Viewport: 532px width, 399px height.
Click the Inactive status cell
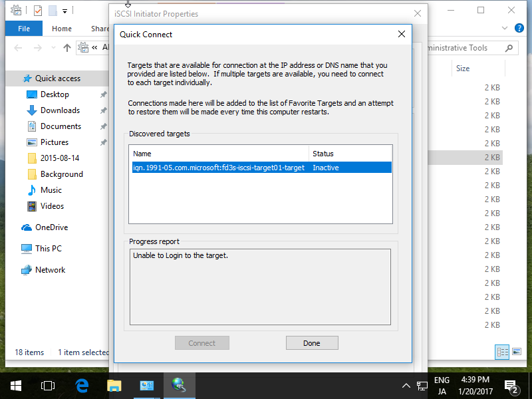(326, 168)
